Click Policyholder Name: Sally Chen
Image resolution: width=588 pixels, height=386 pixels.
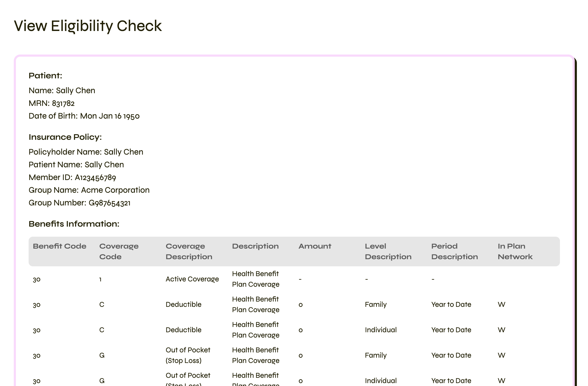(x=86, y=152)
